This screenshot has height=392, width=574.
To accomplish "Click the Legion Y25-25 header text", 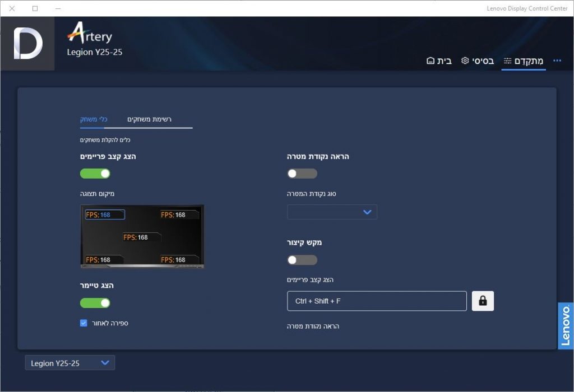I will [94, 52].
